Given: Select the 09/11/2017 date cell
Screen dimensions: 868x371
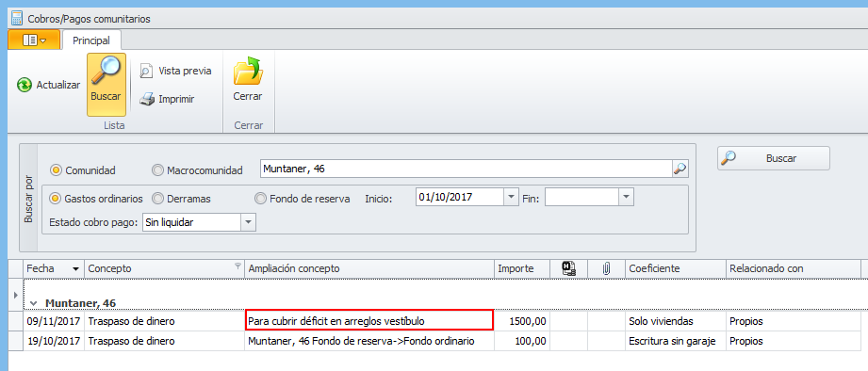Looking at the screenshot, I should (x=54, y=321).
